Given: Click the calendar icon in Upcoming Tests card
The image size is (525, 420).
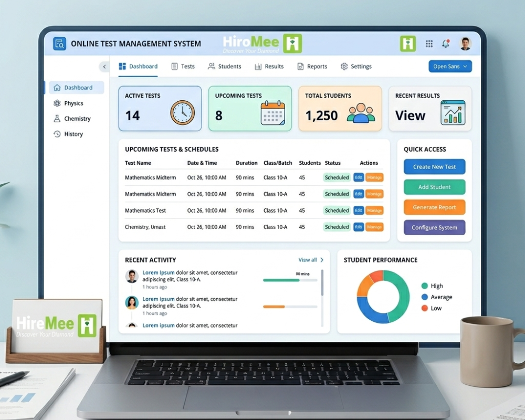Looking at the screenshot, I should pos(273,113).
